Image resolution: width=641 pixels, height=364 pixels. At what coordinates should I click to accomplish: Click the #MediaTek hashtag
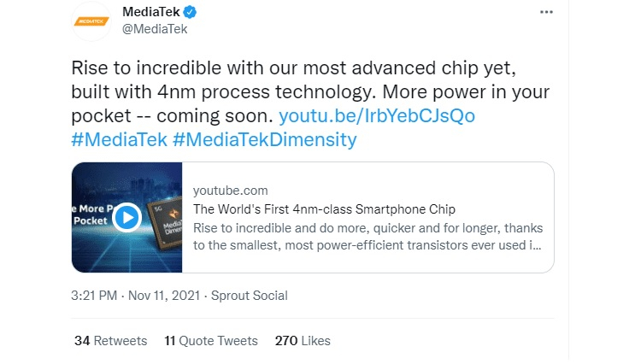point(118,139)
